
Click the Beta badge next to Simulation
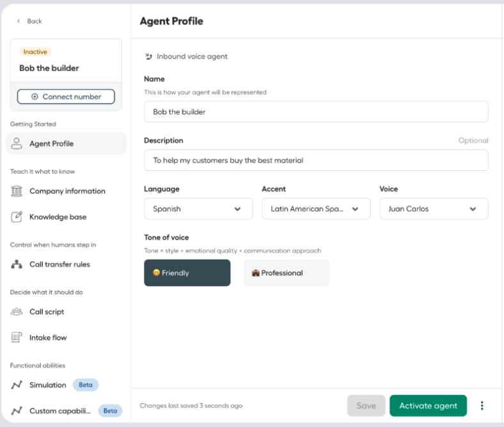click(x=86, y=385)
